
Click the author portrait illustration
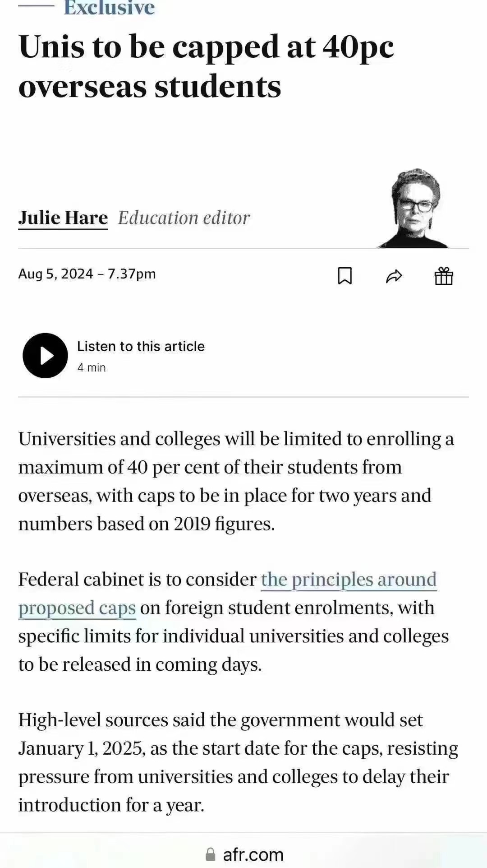(x=414, y=209)
